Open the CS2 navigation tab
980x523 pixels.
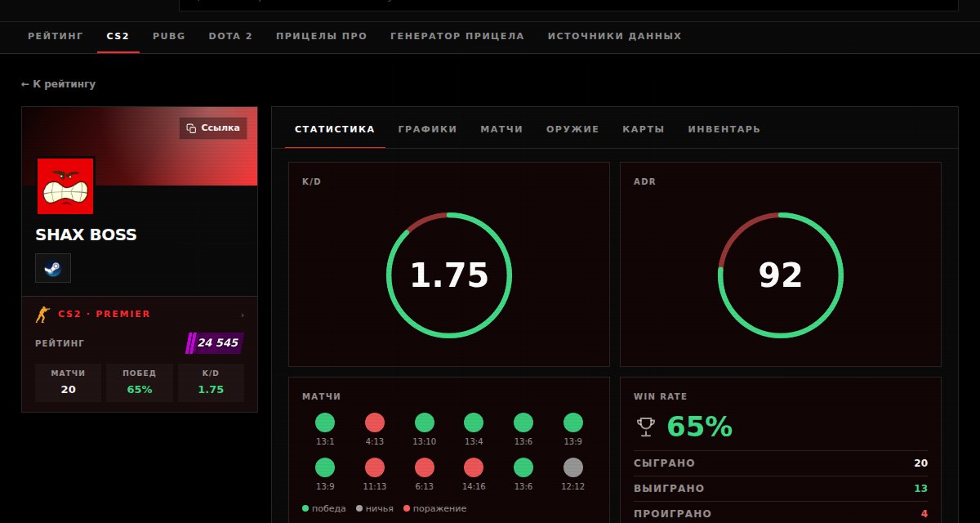118,36
